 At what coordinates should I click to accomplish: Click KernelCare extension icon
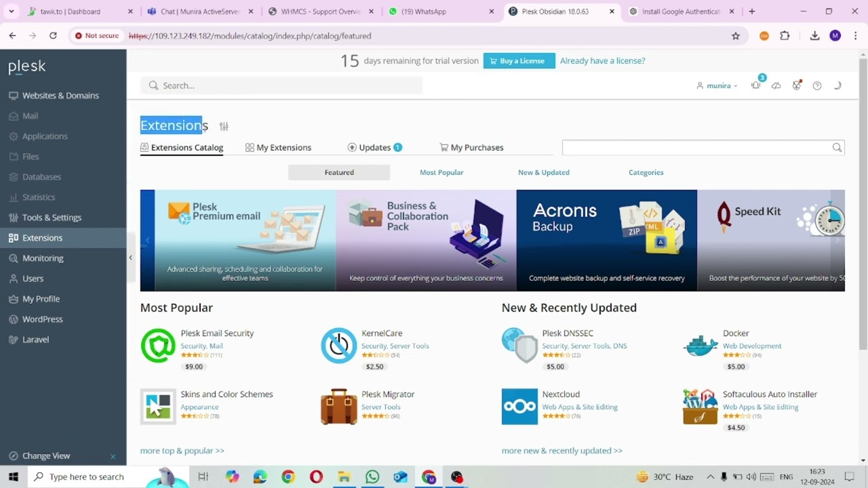[339, 346]
